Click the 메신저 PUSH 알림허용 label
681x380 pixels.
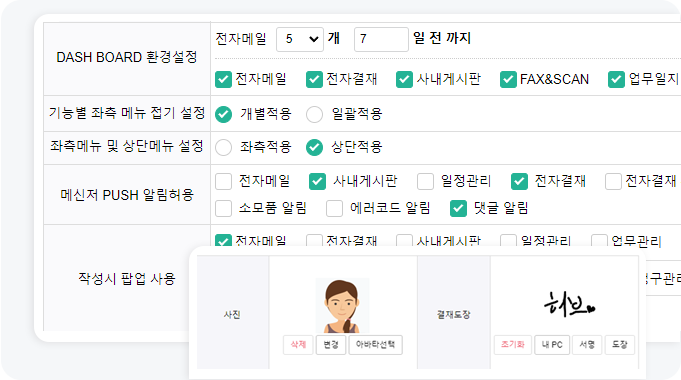pos(127,195)
